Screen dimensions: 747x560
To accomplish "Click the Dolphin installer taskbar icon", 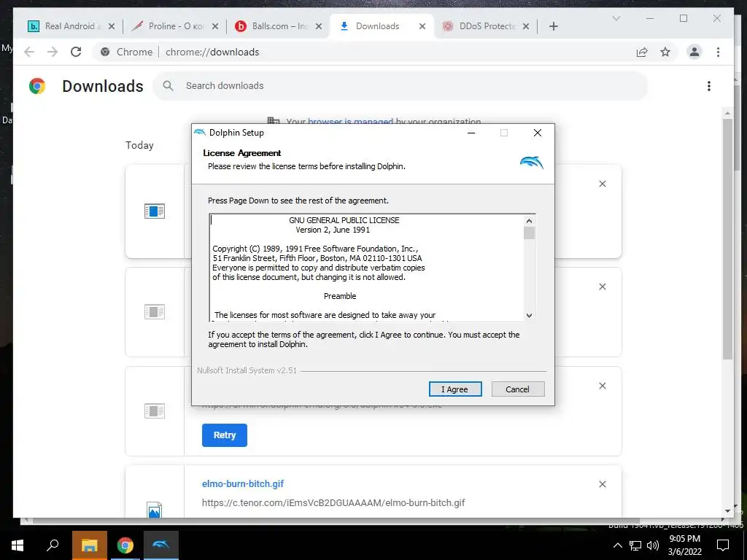I will point(161,545).
